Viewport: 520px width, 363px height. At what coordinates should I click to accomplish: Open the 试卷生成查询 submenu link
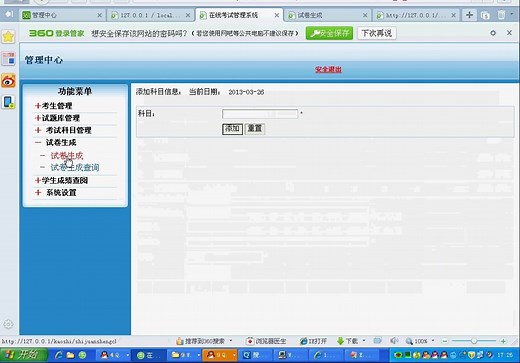(x=75, y=167)
